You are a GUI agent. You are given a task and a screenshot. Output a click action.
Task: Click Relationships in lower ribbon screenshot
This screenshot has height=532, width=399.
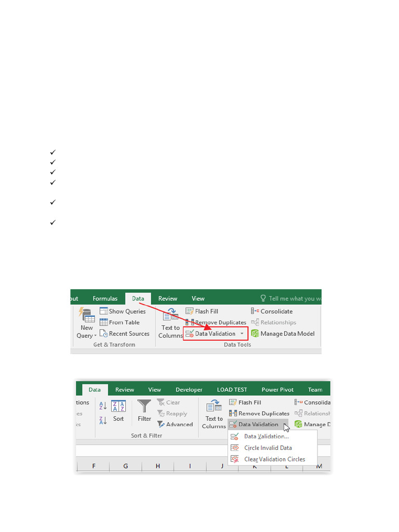pos(312,413)
